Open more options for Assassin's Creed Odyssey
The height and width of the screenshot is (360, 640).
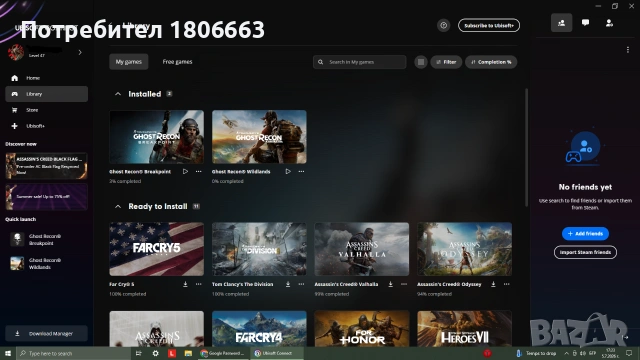507,284
